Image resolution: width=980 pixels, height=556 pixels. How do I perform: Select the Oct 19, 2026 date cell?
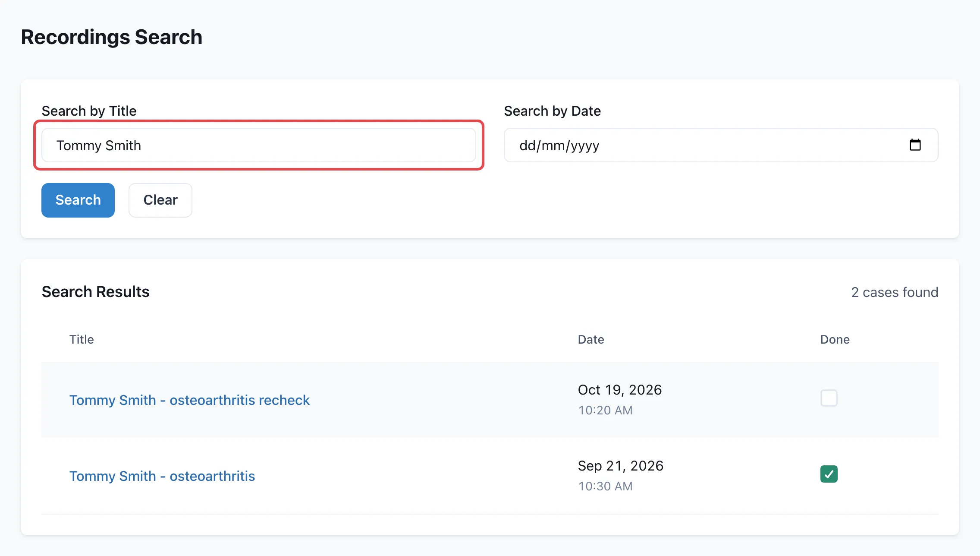pos(620,390)
